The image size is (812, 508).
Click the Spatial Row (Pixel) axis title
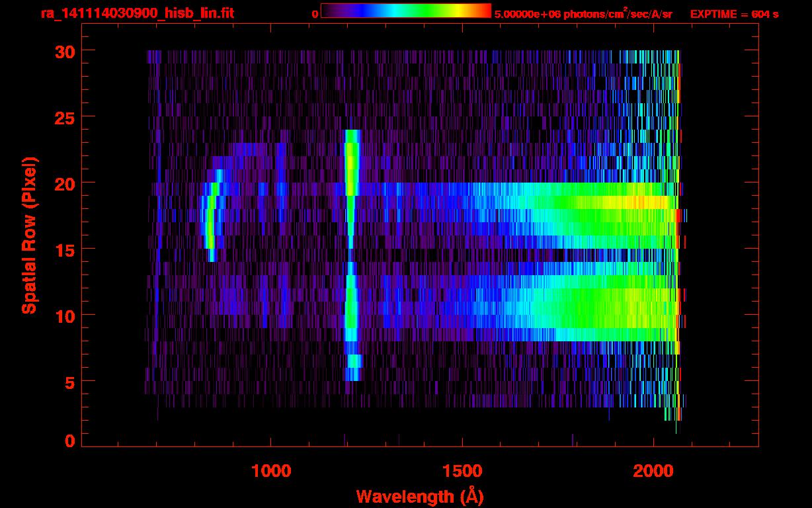pos(29,235)
